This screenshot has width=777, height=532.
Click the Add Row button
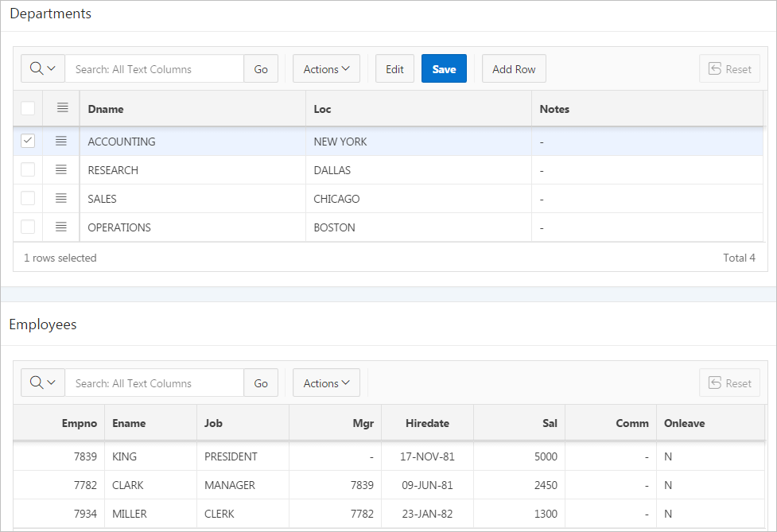(514, 69)
